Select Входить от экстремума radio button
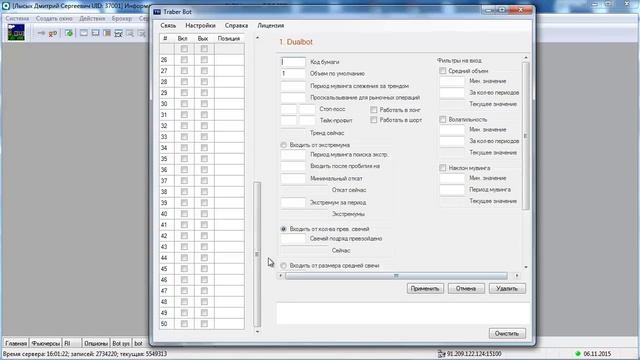 coord(284,145)
